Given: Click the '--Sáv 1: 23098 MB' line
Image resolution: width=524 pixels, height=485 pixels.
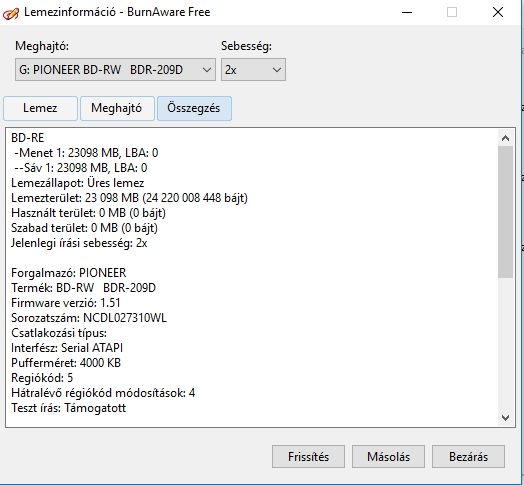Looking at the screenshot, I should [x=81, y=168].
